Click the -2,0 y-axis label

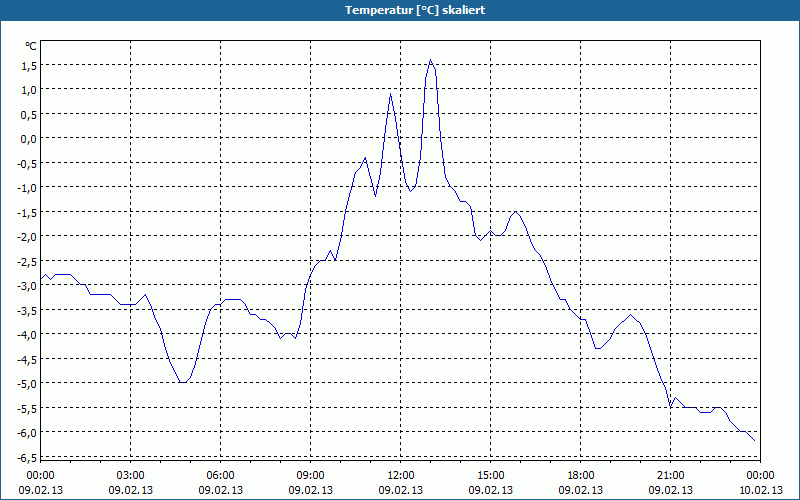[27, 237]
